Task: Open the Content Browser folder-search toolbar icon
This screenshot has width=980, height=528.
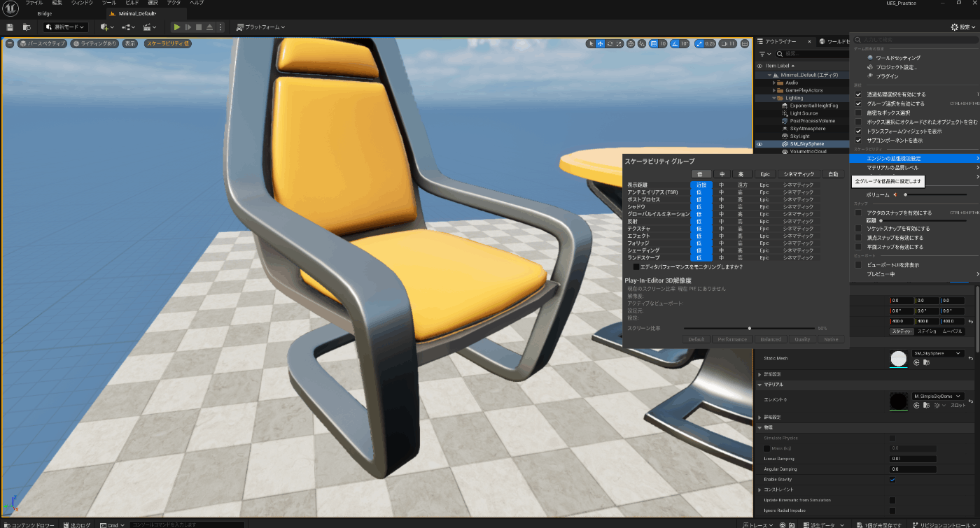Action: pos(27,27)
